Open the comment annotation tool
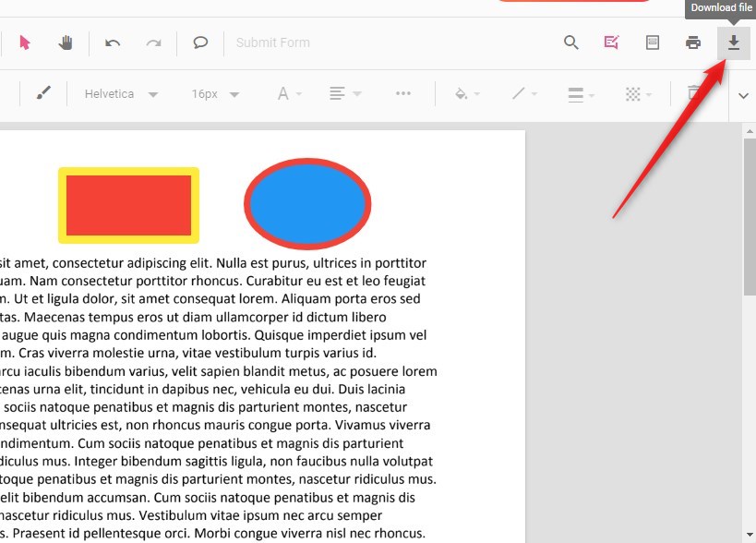 coord(201,42)
